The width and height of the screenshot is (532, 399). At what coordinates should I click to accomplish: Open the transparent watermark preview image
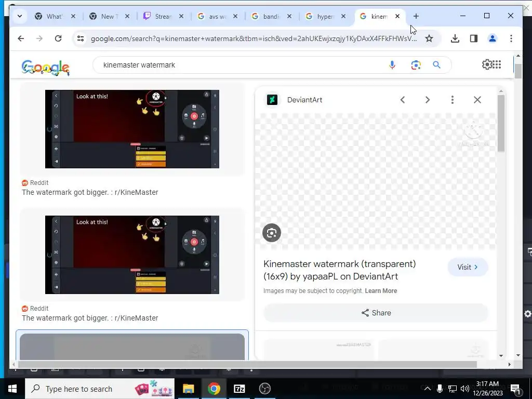(375, 181)
